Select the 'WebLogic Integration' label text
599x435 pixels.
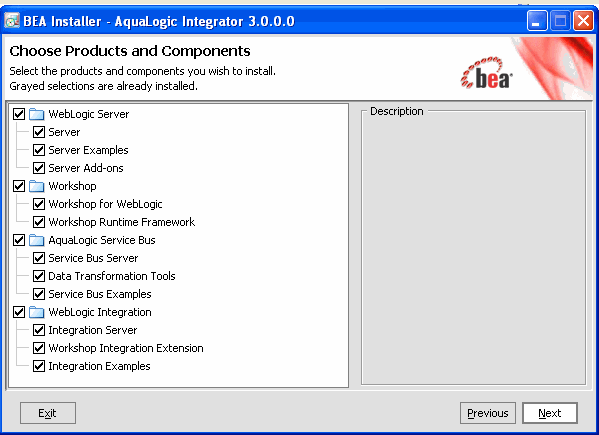pos(100,312)
